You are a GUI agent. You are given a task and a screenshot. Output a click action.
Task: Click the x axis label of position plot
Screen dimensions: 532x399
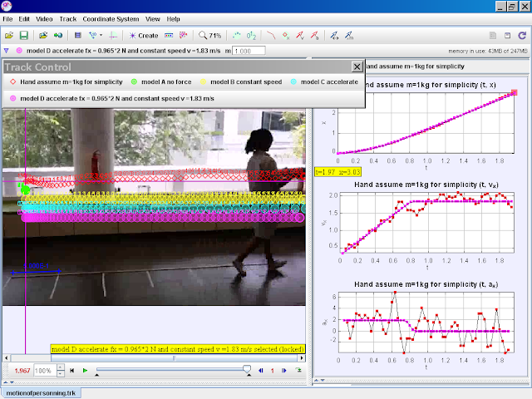323,122
